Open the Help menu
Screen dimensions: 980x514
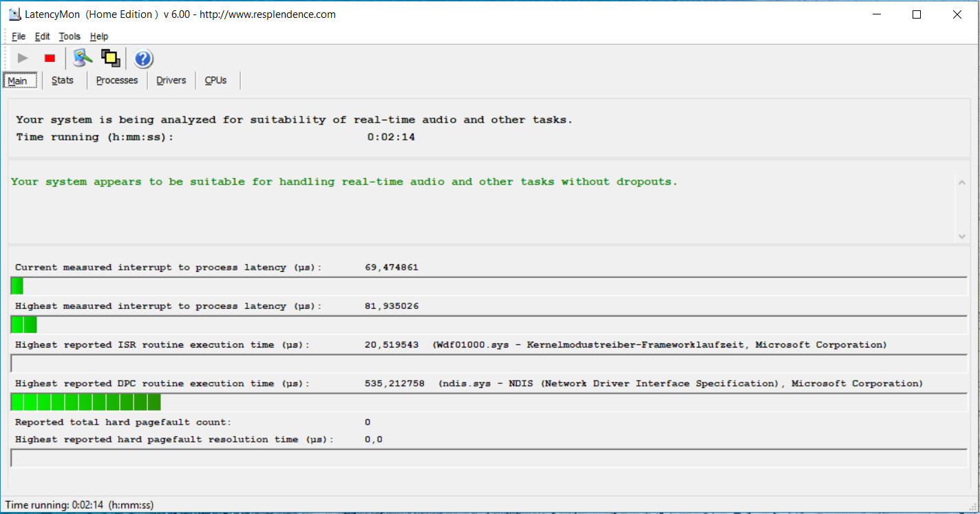click(x=99, y=36)
